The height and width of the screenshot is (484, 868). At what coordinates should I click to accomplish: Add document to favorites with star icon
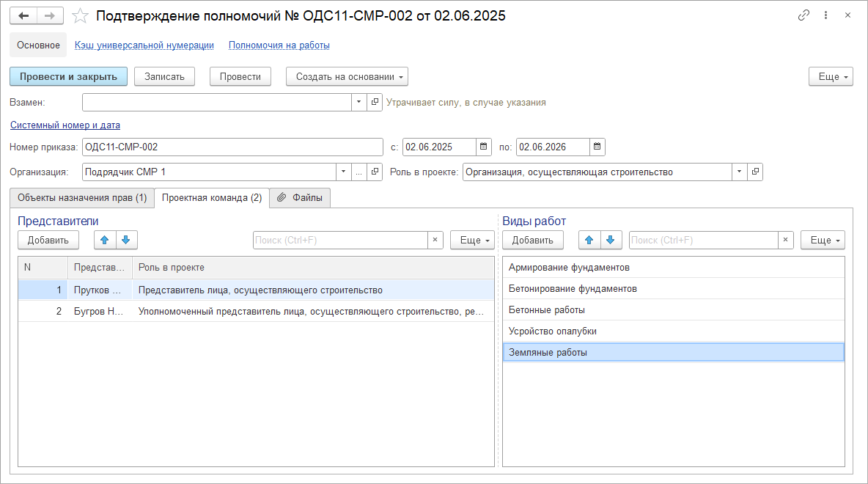(x=81, y=15)
